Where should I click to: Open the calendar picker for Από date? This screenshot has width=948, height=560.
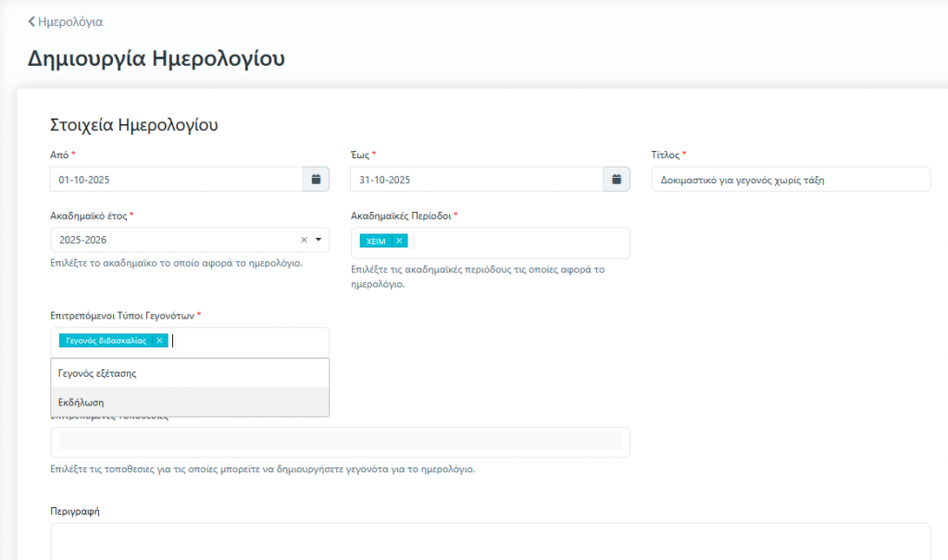tap(316, 180)
